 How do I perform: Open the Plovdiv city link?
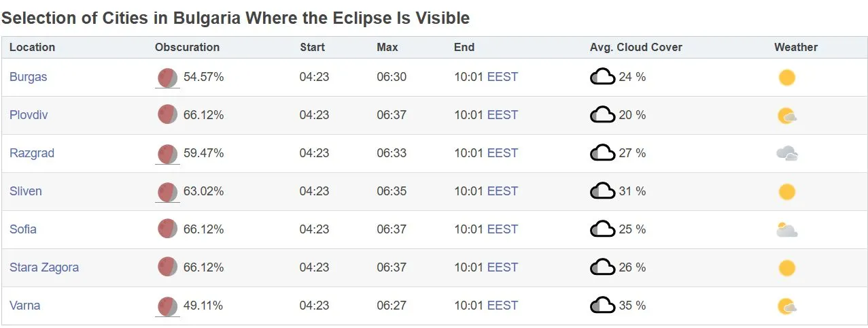pos(29,115)
